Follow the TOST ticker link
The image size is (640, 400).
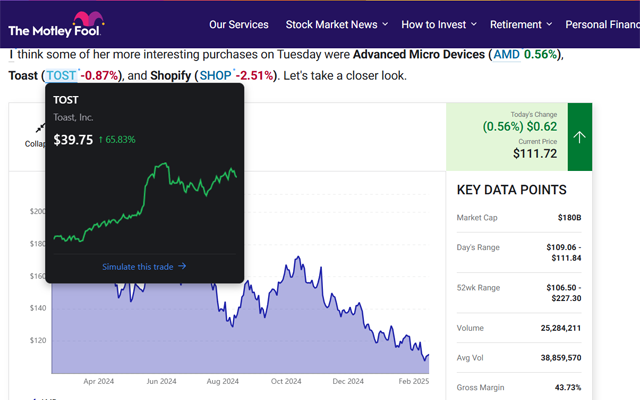[x=61, y=76]
